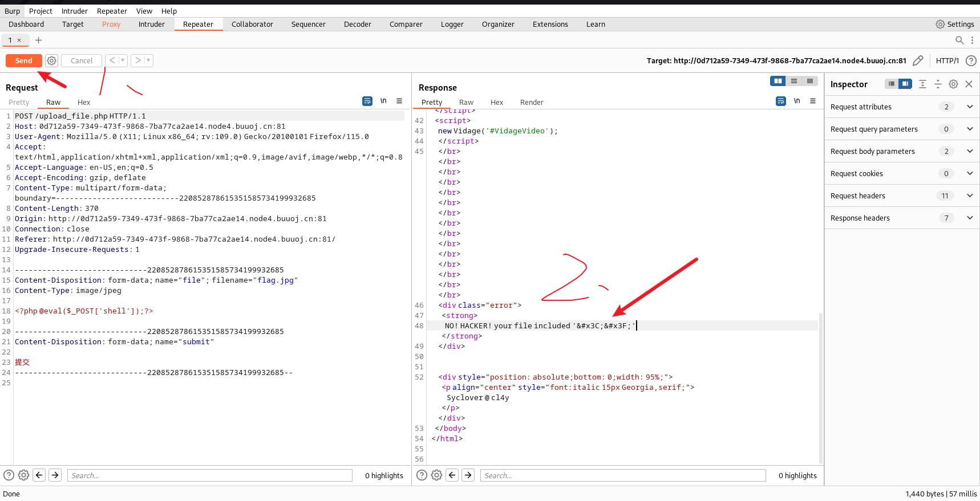Close Repeater tab 1
This screenshot has width=980, height=501.
[x=19, y=40]
